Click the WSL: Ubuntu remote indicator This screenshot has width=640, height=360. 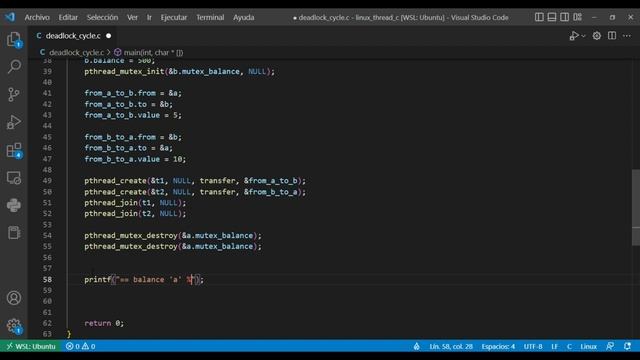[31, 347]
